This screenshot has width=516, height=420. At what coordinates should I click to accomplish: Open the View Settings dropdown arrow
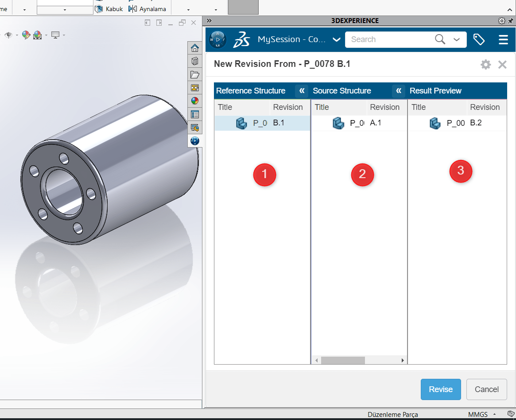coord(64,35)
